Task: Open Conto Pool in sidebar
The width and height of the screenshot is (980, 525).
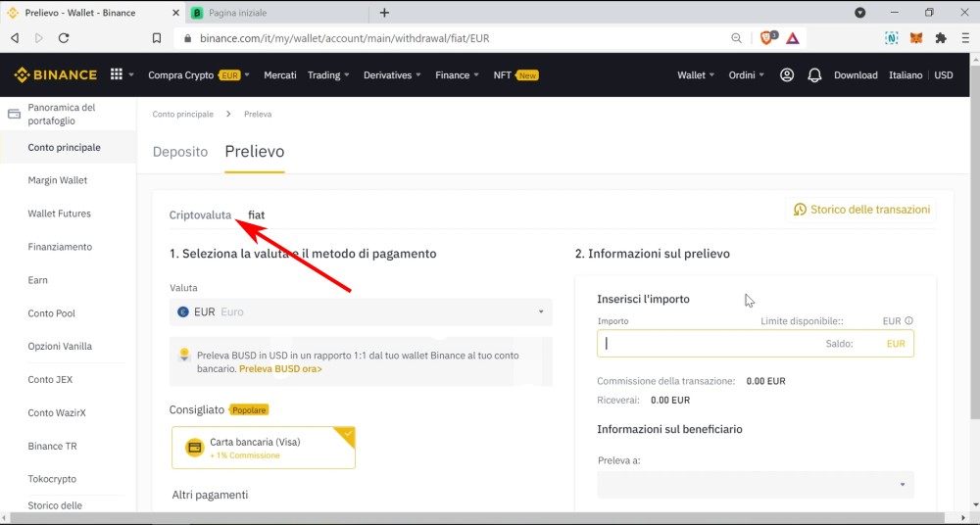Action: click(52, 313)
